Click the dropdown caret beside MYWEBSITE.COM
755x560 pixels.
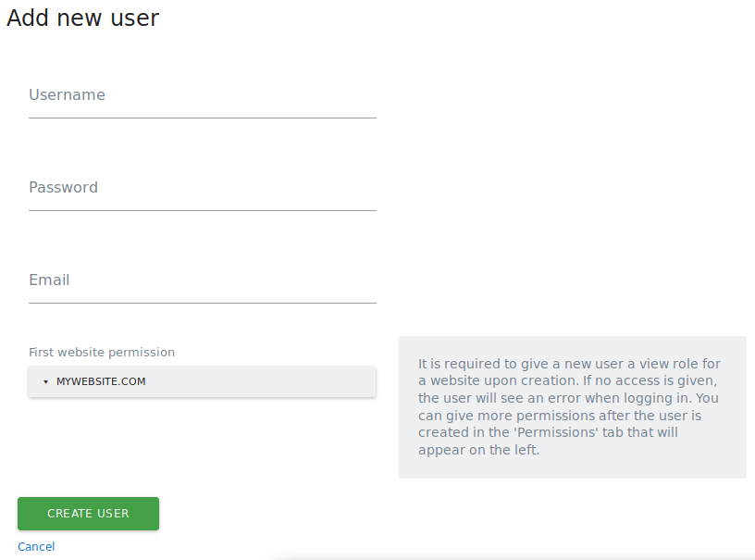44,381
